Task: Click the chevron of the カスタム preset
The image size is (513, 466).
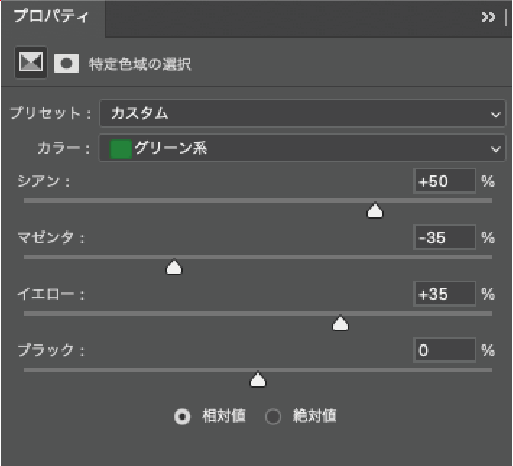Action: pyautogui.click(x=495, y=114)
